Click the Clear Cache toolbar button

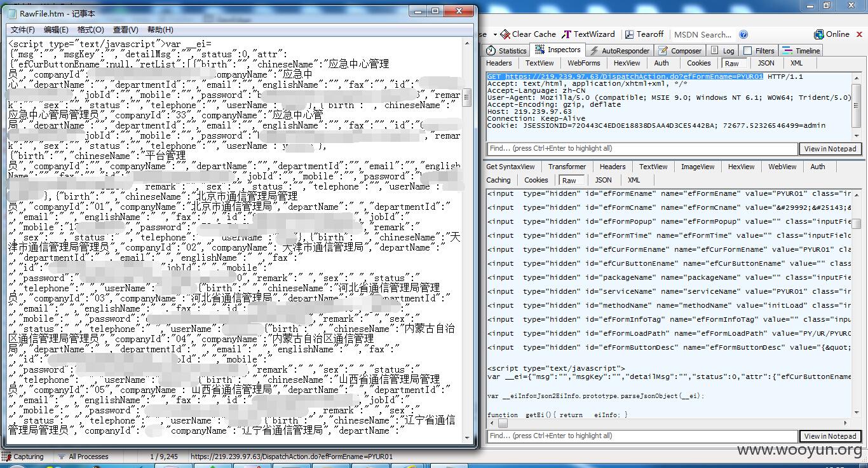[527, 34]
